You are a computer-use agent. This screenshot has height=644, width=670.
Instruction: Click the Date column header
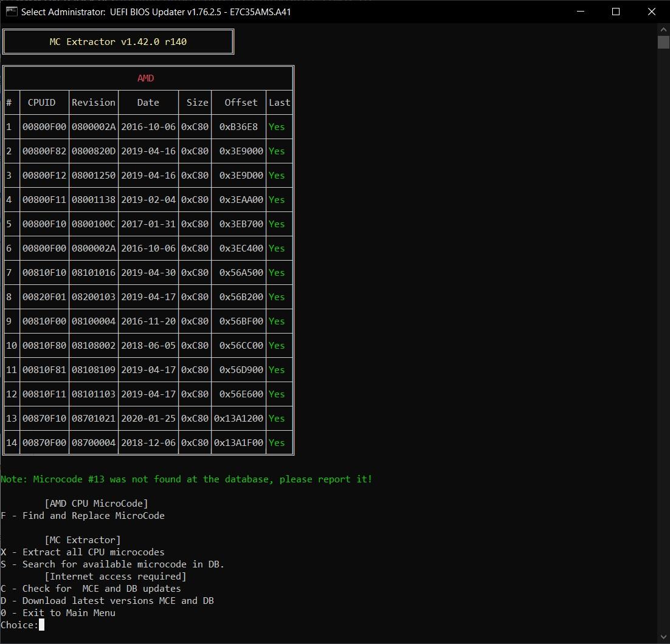point(148,103)
